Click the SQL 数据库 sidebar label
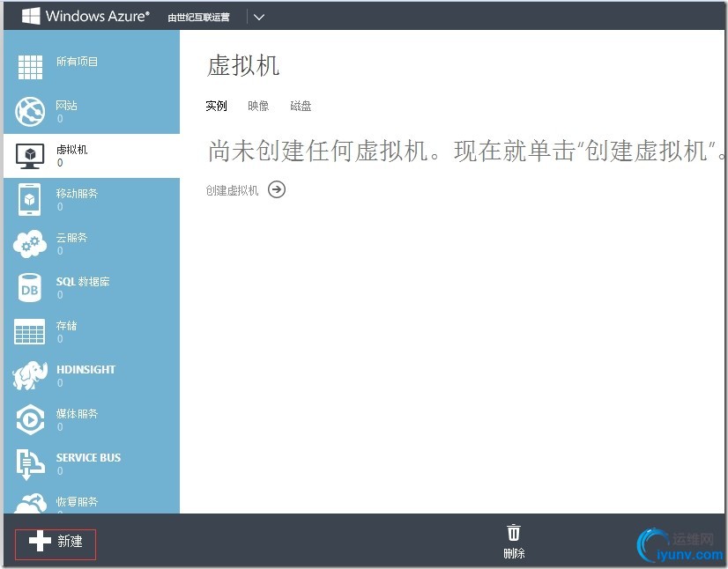Image resolution: width=728 pixels, height=569 pixels. [83, 282]
